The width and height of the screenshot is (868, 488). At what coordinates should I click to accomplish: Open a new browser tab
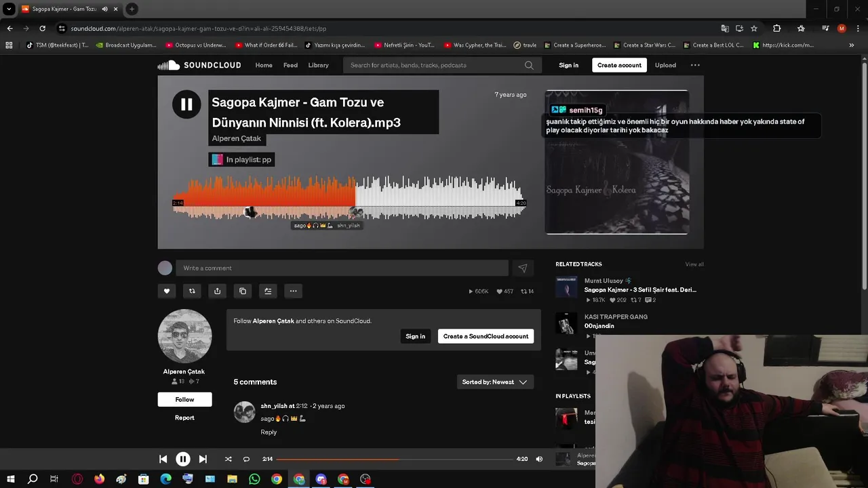pyautogui.click(x=132, y=9)
